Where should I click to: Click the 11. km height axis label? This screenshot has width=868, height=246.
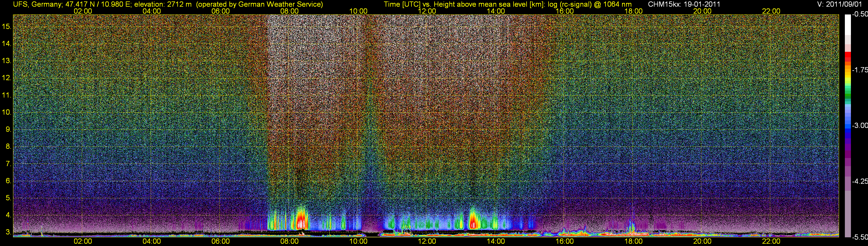coord(6,95)
